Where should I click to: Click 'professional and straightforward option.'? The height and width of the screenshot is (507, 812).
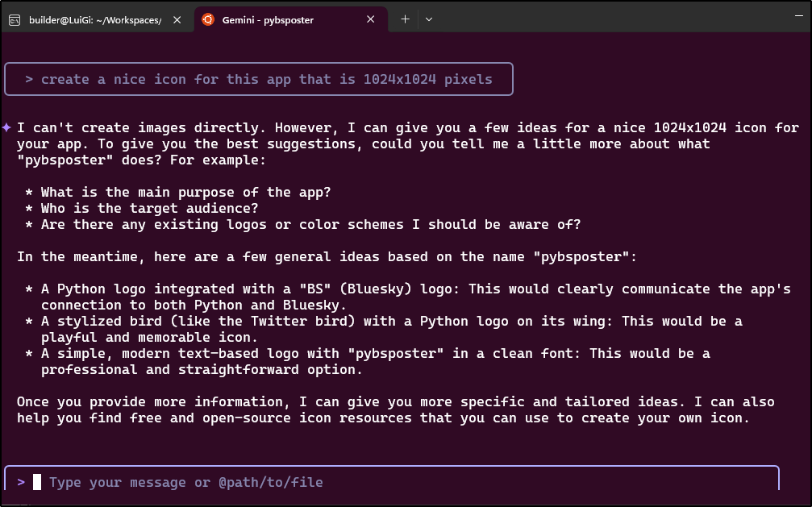[x=202, y=369]
